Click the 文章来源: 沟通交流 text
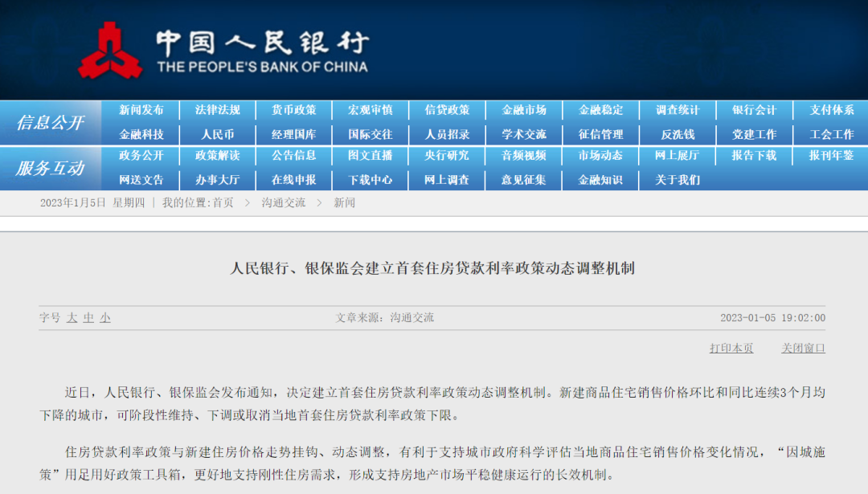Viewport: 868px width, 494px height. [x=385, y=318]
